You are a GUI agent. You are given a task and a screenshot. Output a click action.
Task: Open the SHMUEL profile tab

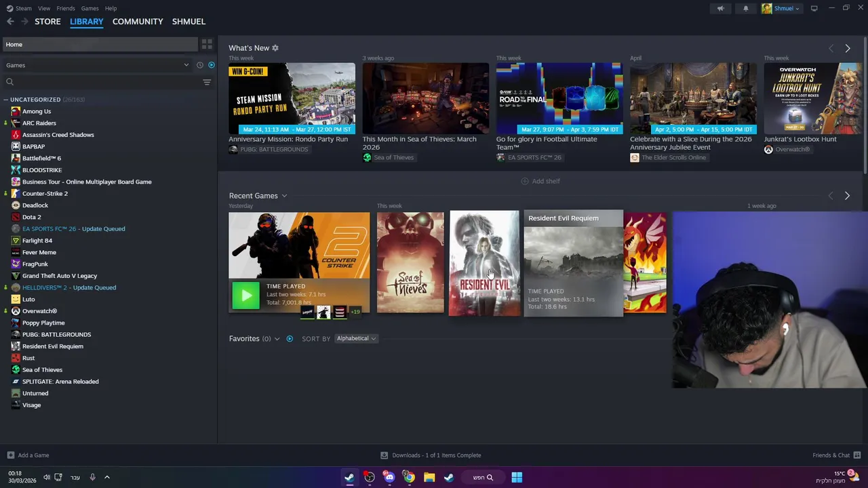tap(189, 22)
